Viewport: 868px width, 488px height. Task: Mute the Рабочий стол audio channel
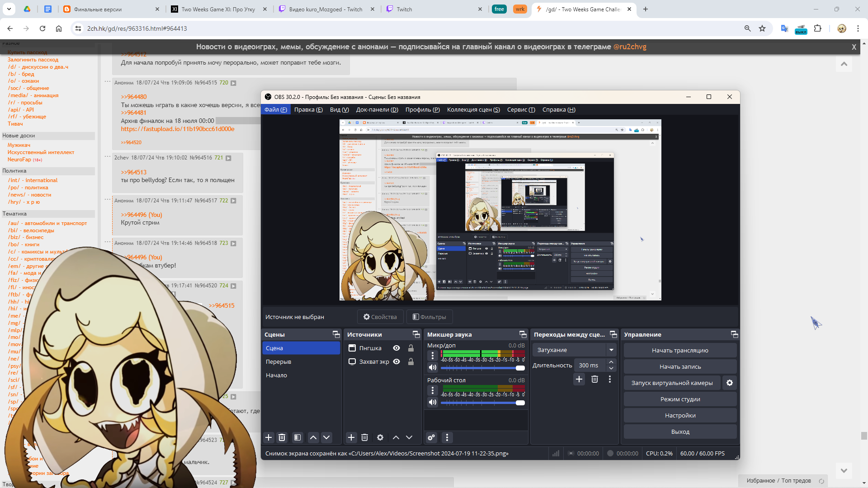433,402
